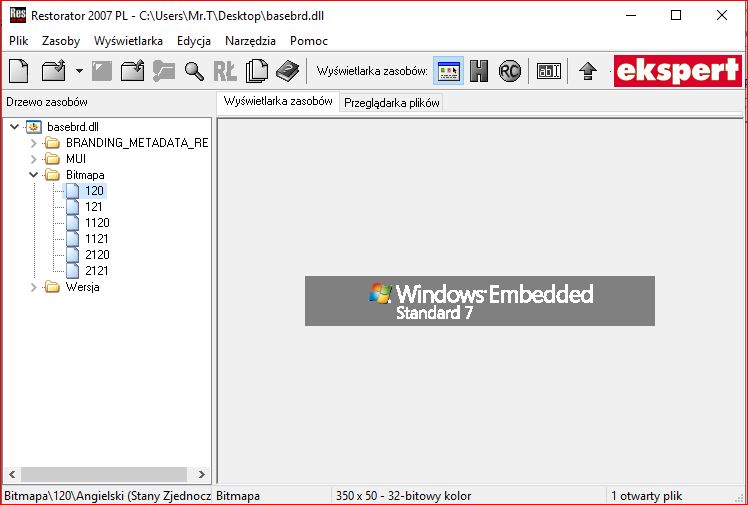Select bitmap resource 1121
Screen dimensions: 748x505
[96, 239]
